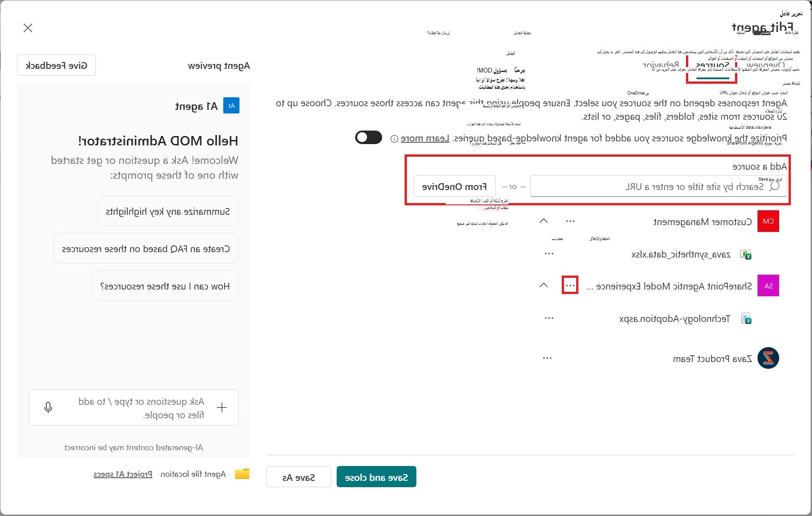This screenshot has width=812, height=516.
Task: Click the Give Feedback button
Action: click(x=56, y=65)
